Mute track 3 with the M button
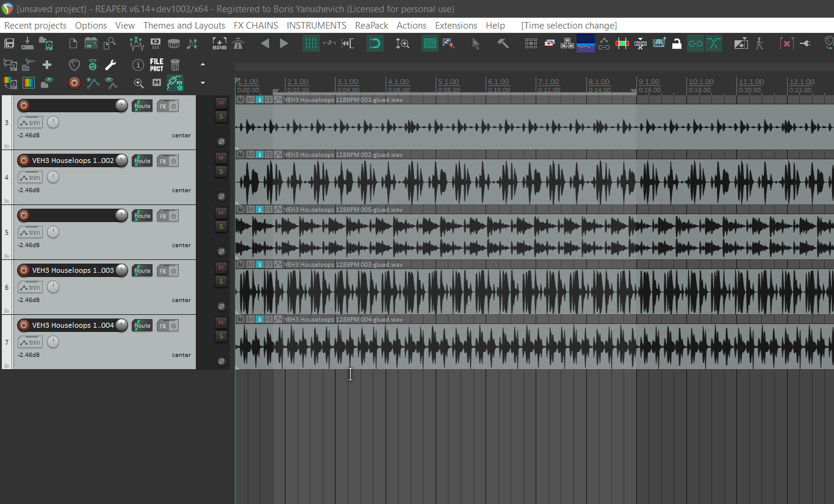 point(221,103)
